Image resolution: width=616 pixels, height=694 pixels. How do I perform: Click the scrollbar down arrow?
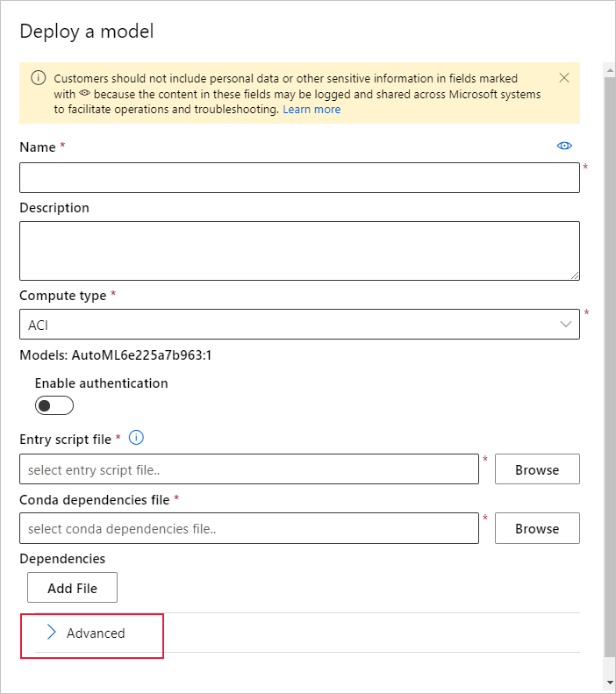609,682
